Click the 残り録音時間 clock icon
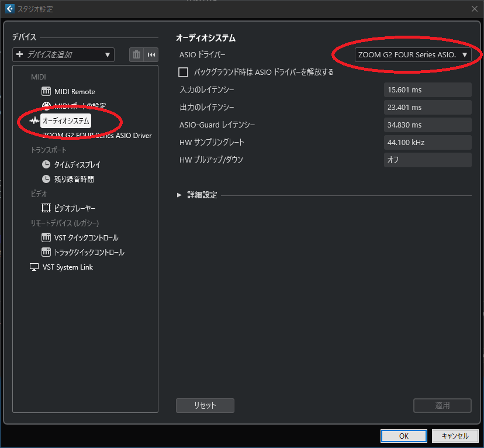 point(46,179)
